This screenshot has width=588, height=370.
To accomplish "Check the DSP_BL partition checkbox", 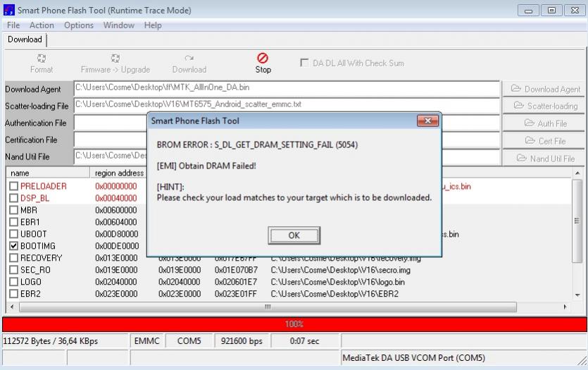I will click(14, 198).
